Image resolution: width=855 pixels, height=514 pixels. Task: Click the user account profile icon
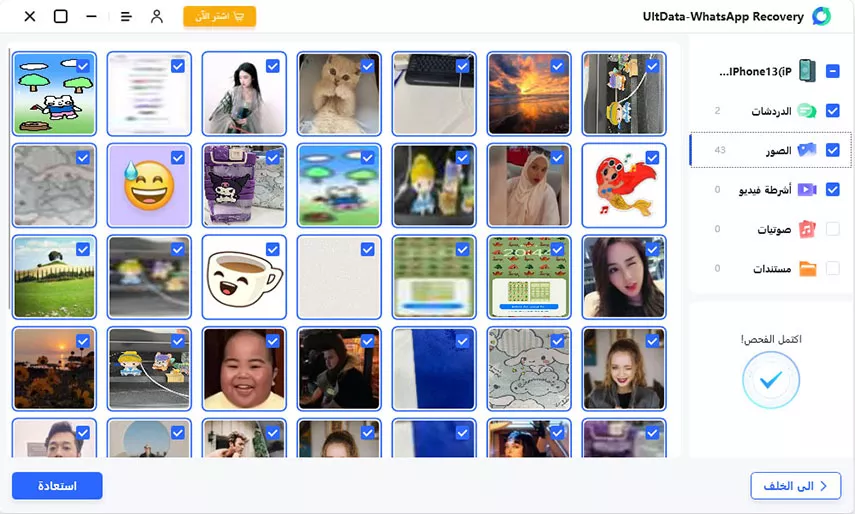coord(156,17)
